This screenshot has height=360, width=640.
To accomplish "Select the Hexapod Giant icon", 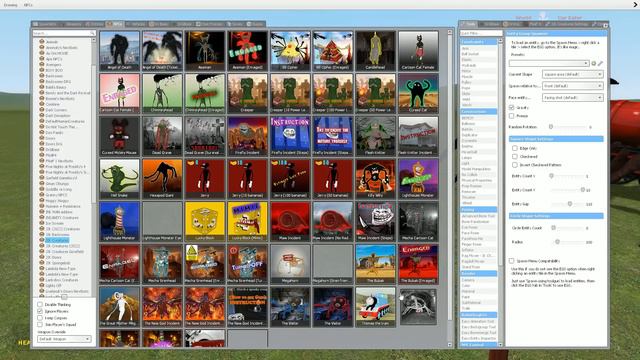I will pos(162,179).
